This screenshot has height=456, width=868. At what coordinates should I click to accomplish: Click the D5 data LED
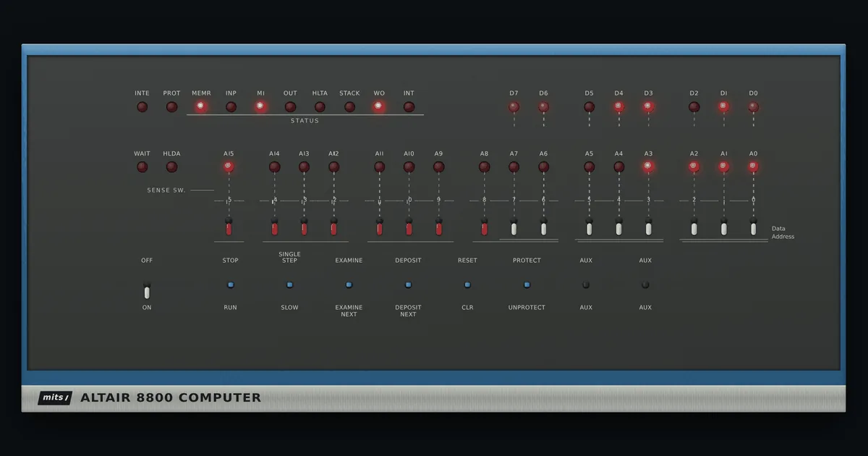(x=589, y=106)
